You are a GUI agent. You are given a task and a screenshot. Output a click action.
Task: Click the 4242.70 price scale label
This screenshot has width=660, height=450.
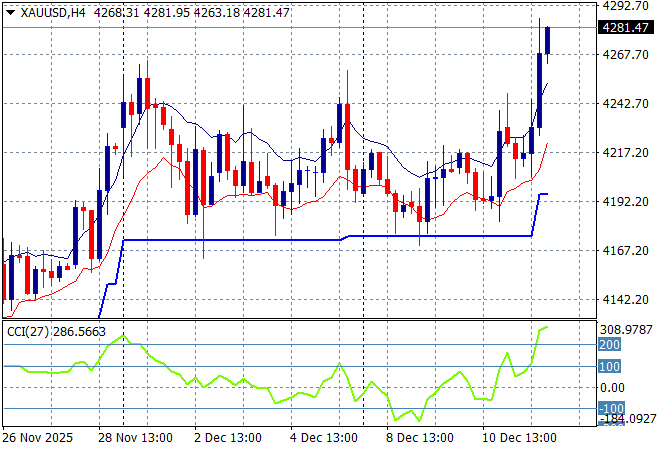[x=628, y=103]
